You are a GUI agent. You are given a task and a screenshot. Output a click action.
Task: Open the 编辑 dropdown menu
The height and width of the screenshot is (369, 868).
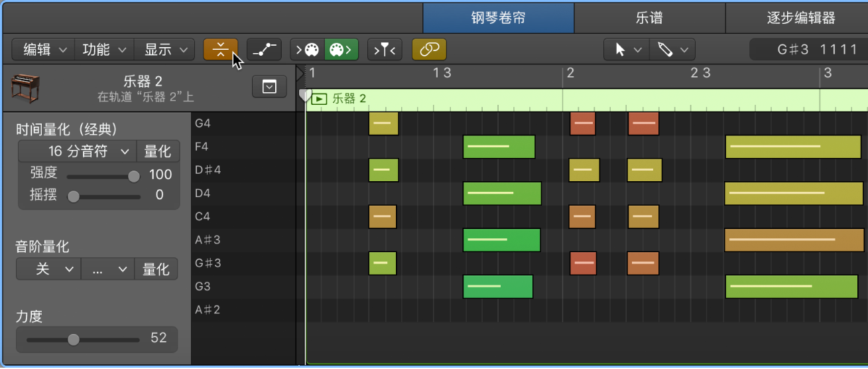[45, 50]
